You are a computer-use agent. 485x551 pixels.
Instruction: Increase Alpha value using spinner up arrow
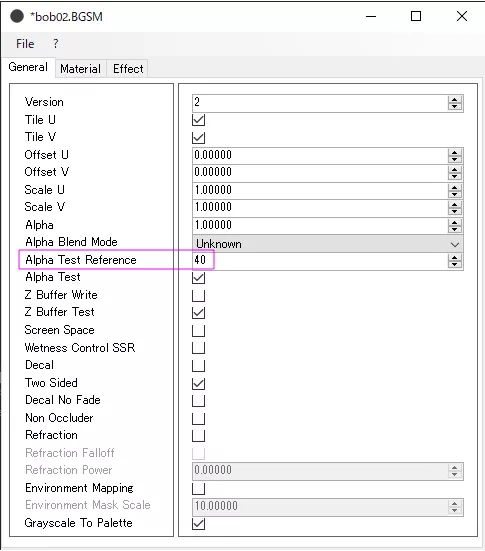point(454,222)
